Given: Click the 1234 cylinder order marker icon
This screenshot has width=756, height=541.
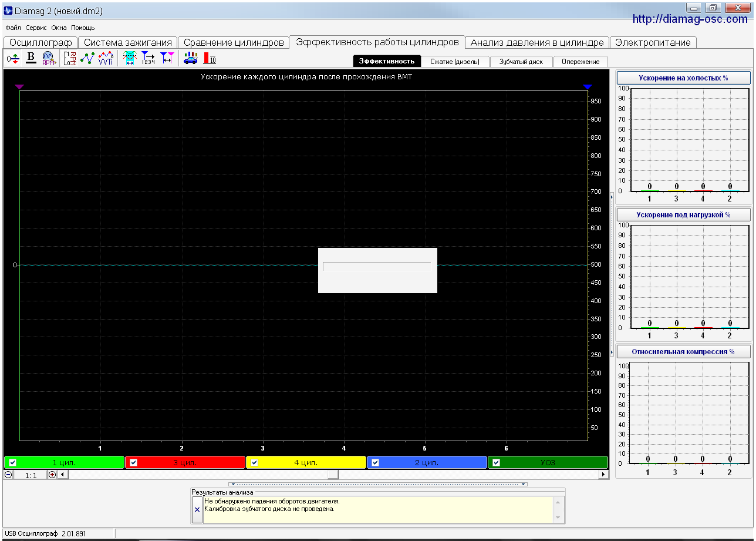Looking at the screenshot, I should click(148, 58).
